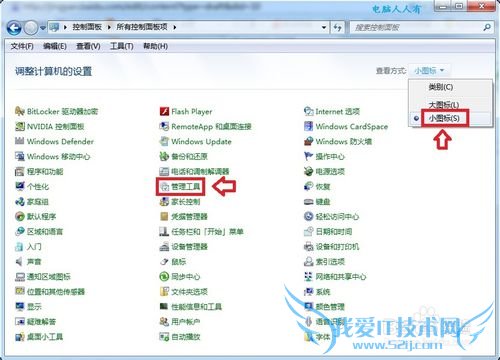
Task: Open the 轻松访问中心 icon
Action: [x=309, y=216]
